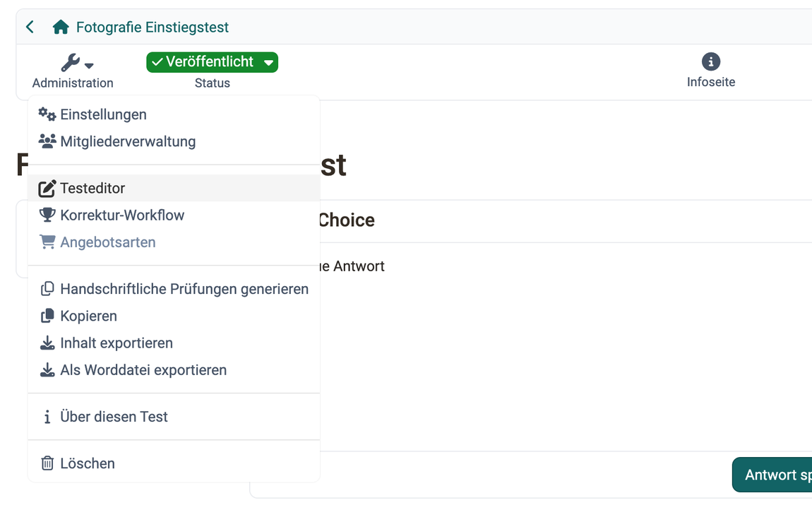
Task: Choose Inhalt exportieren entry
Action: click(x=174, y=343)
